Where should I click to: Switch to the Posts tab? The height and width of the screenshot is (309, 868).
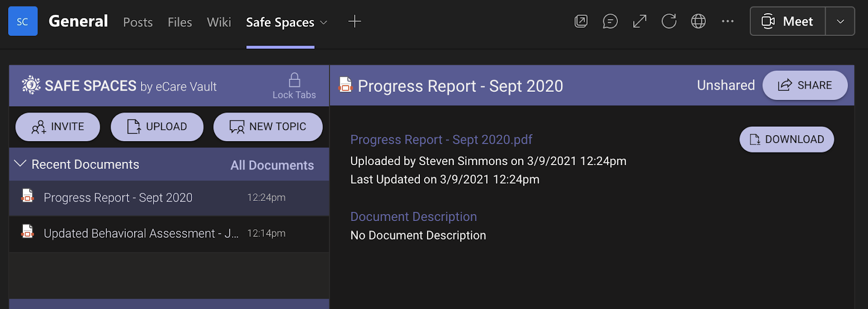pos(138,22)
